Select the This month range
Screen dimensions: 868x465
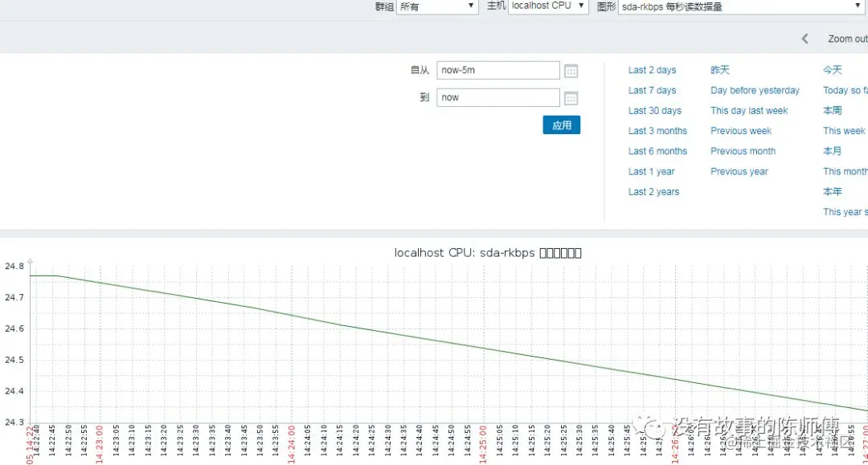point(845,171)
